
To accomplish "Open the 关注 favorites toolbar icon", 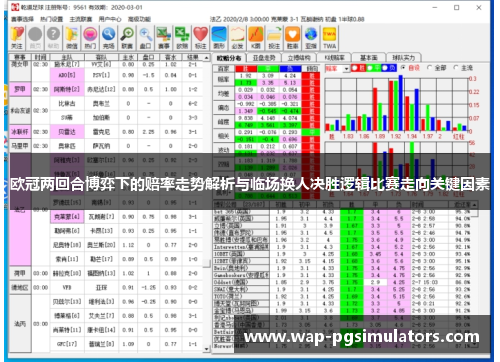I will pyautogui.click(x=17, y=38).
